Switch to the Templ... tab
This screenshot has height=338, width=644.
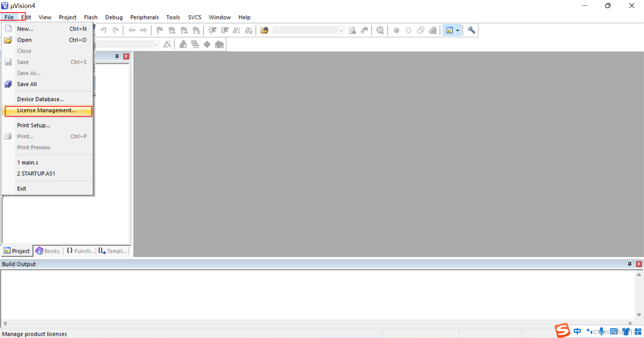[113, 251]
